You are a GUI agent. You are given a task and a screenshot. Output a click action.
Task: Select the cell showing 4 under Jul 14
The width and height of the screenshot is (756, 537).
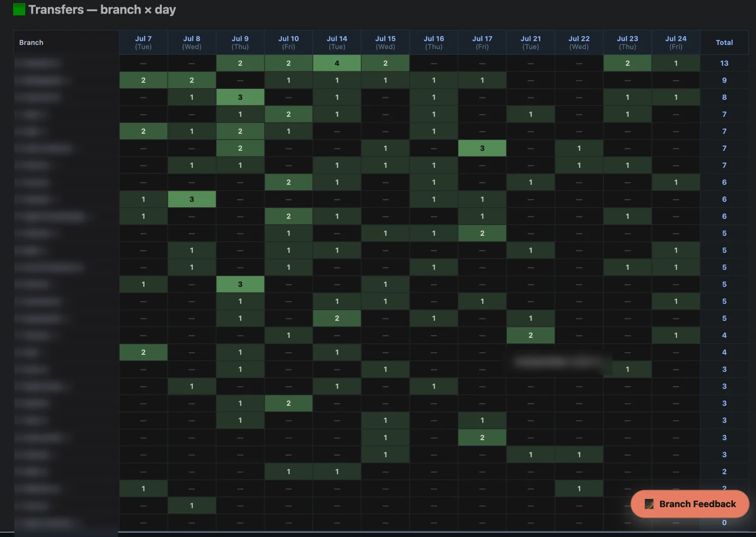[337, 63]
